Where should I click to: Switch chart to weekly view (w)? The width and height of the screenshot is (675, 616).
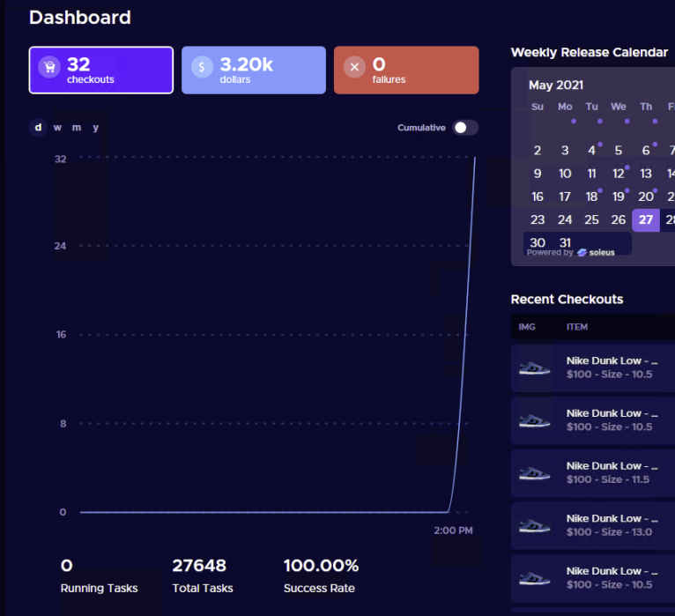(57, 128)
